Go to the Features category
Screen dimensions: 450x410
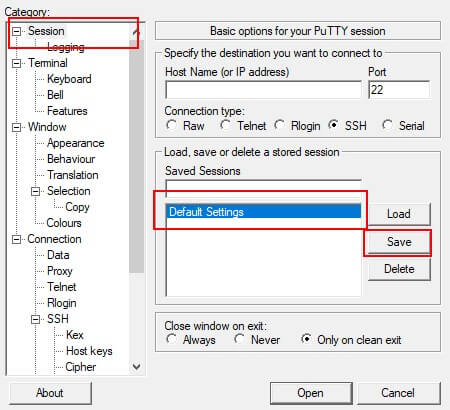coord(67,111)
